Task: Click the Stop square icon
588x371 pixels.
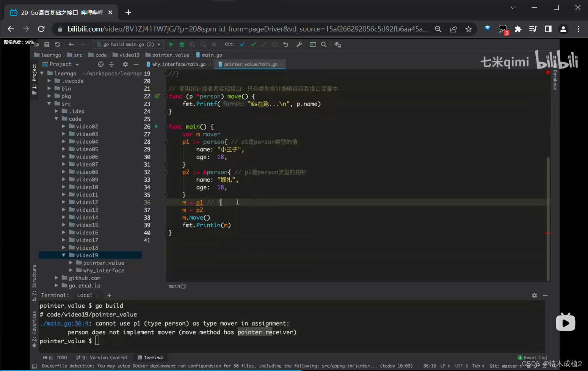Action: click(x=214, y=44)
